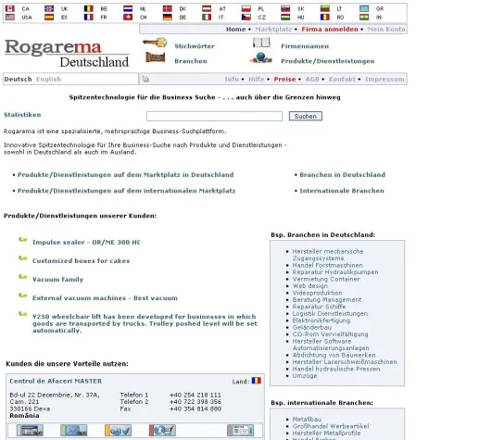
Task: Go to Home in top menu
Action: [235, 30]
